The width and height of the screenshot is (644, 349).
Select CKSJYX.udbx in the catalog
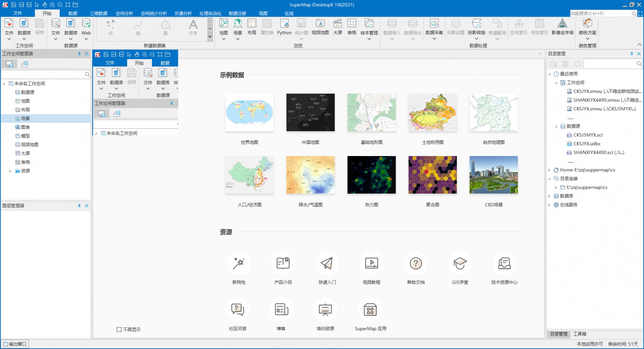pos(587,144)
